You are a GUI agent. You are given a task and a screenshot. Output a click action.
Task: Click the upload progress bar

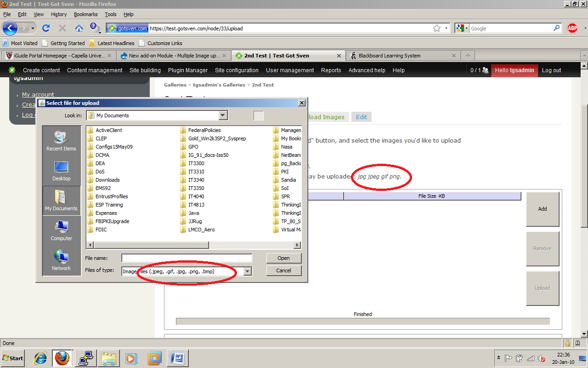point(362,321)
